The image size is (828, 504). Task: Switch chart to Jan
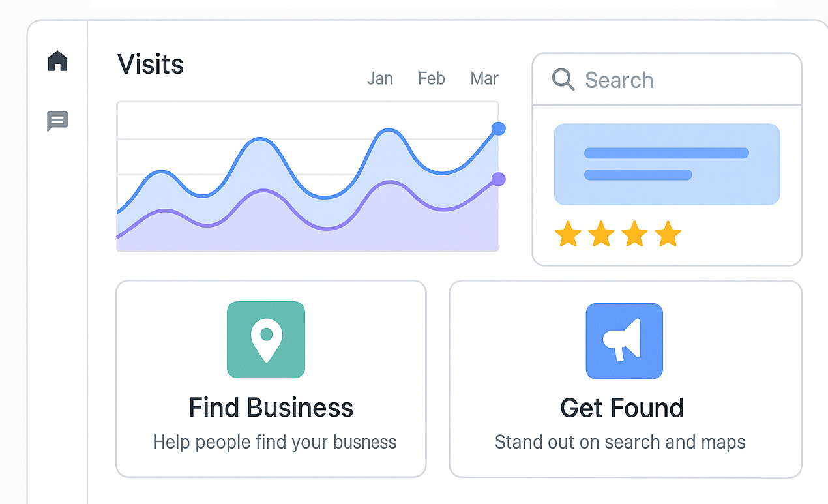[x=380, y=79]
